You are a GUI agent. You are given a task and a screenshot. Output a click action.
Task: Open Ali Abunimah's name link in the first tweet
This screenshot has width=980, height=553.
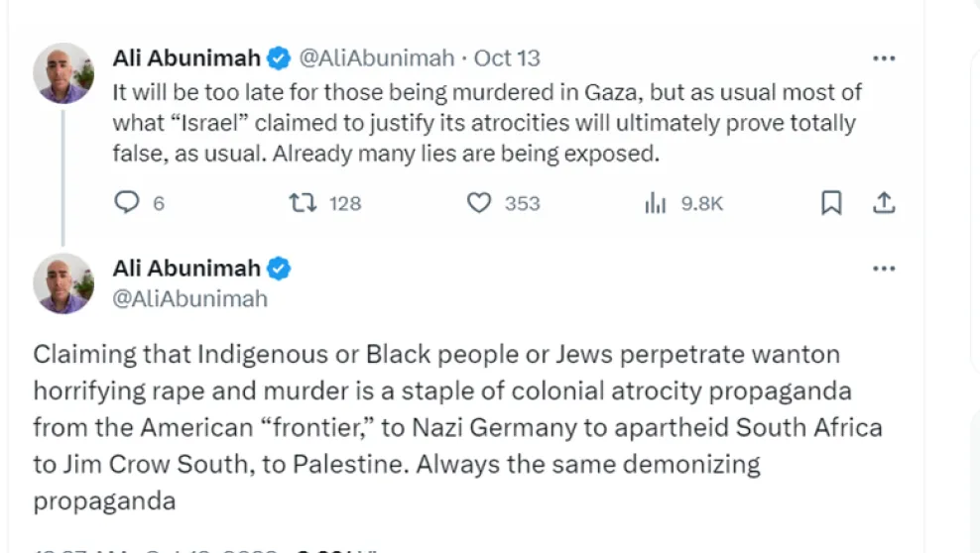pos(186,57)
